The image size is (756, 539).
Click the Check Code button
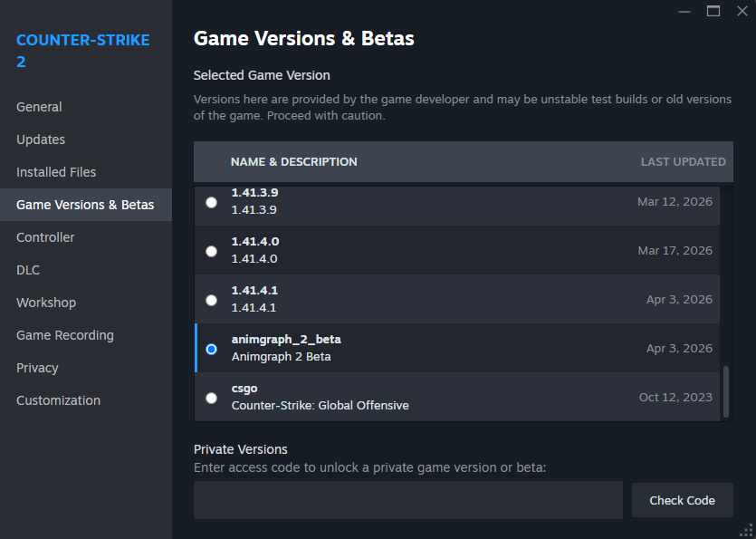tap(683, 500)
